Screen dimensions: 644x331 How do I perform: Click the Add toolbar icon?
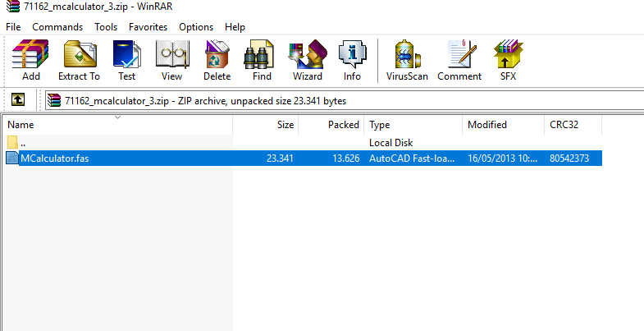(x=31, y=61)
